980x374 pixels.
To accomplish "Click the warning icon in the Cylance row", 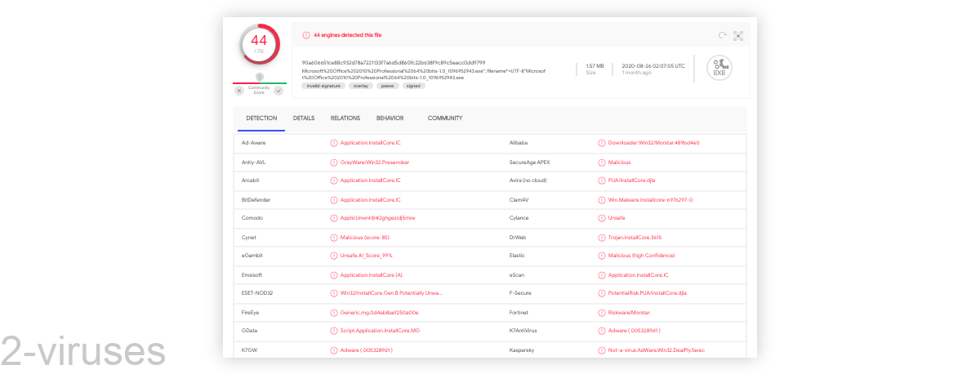I will pyautogui.click(x=602, y=218).
